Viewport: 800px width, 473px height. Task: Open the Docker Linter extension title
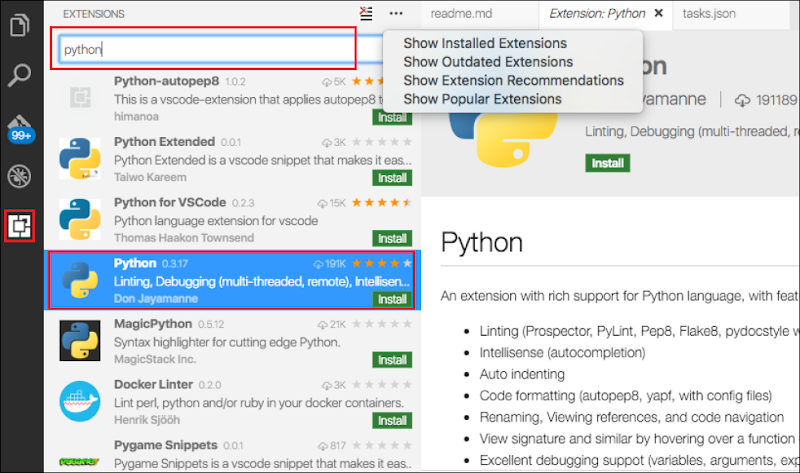[153, 385]
